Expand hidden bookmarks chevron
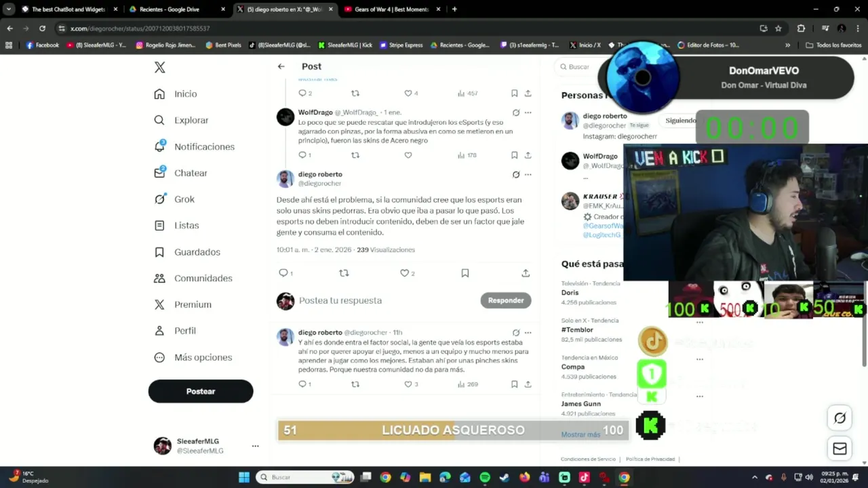 pos(787,45)
